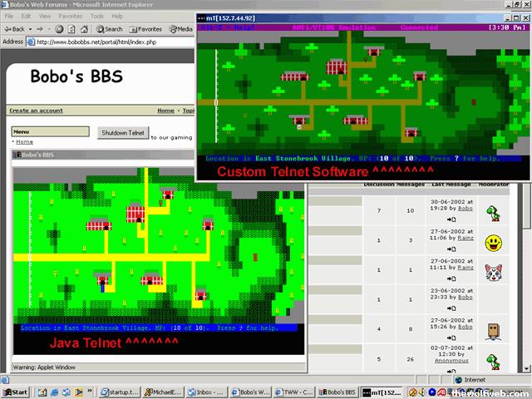Click the Home icon in IE toolbar

click(x=84, y=28)
